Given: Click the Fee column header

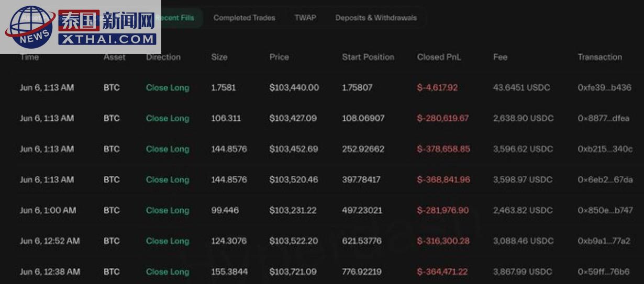Looking at the screenshot, I should coord(500,57).
